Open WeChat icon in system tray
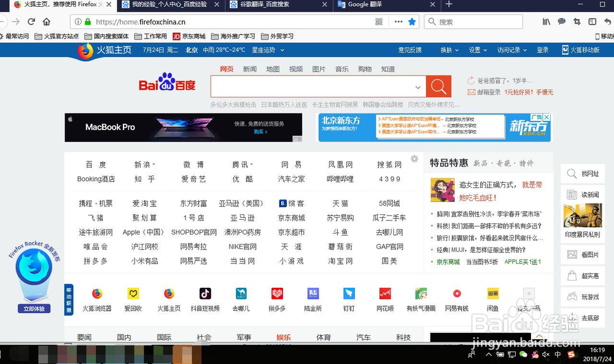The width and height of the screenshot is (614, 364). (523, 355)
